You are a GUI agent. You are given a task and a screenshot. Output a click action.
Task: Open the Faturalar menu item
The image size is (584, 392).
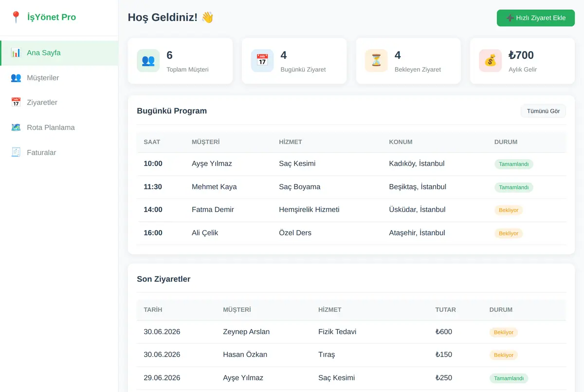click(x=59, y=152)
